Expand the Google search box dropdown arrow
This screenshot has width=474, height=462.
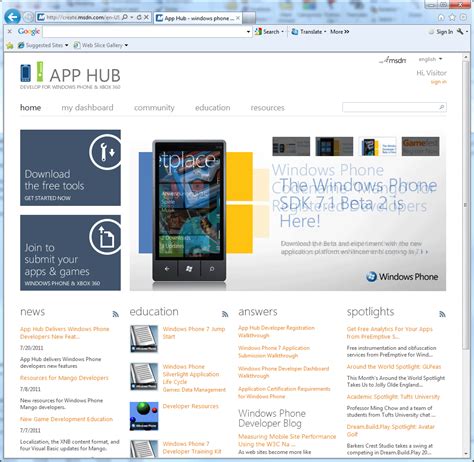(x=248, y=32)
